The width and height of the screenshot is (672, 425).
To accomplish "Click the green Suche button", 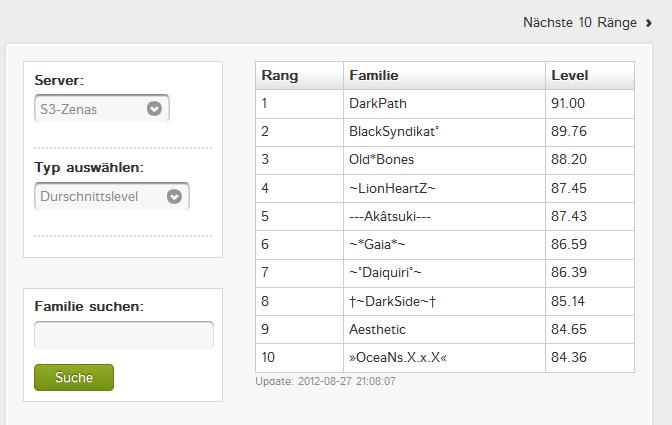I will pyautogui.click(x=74, y=377).
